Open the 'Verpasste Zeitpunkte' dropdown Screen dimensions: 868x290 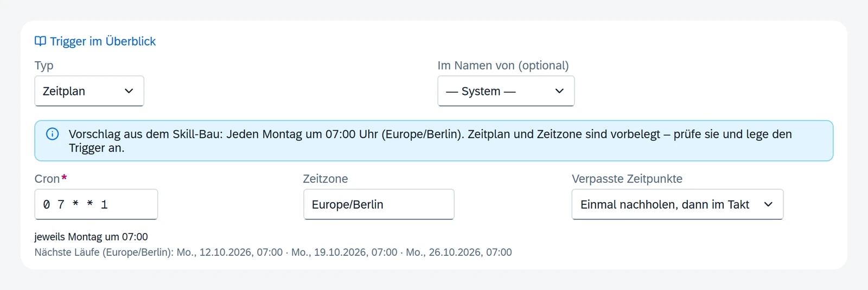point(677,204)
